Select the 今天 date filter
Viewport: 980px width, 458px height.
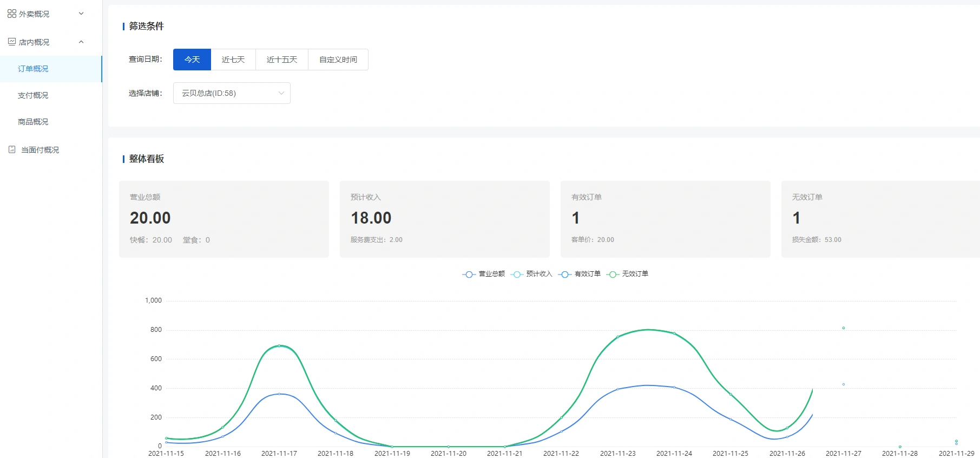coord(192,60)
